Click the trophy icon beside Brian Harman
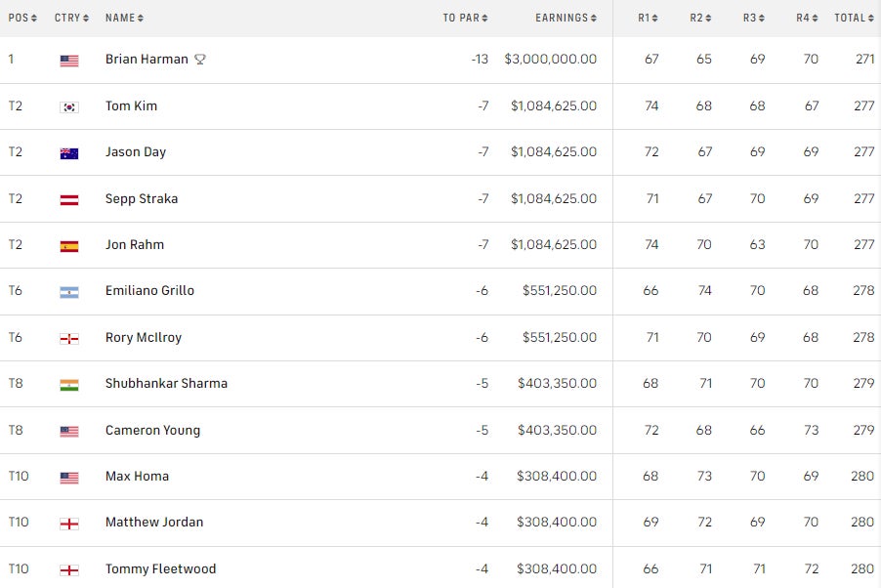 pos(200,60)
